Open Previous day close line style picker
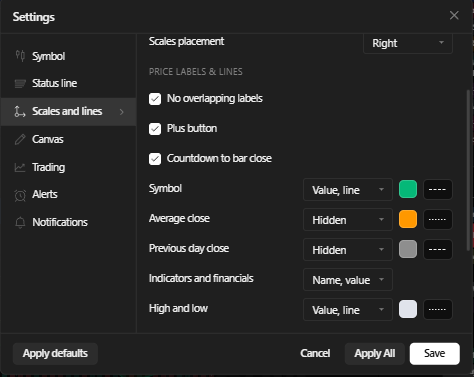This screenshot has height=377, width=474. pyautogui.click(x=438, y=249)
